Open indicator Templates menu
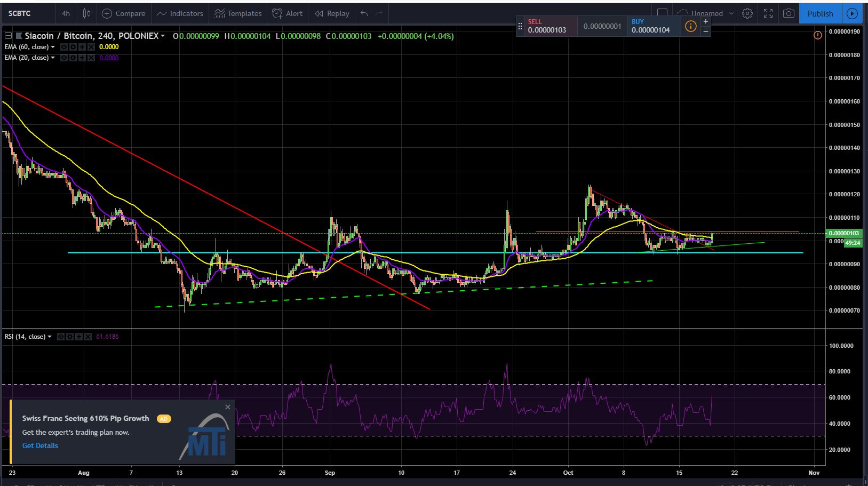Image resolution: width=868 pixels, height=486 pixels. tap(238, 13)
